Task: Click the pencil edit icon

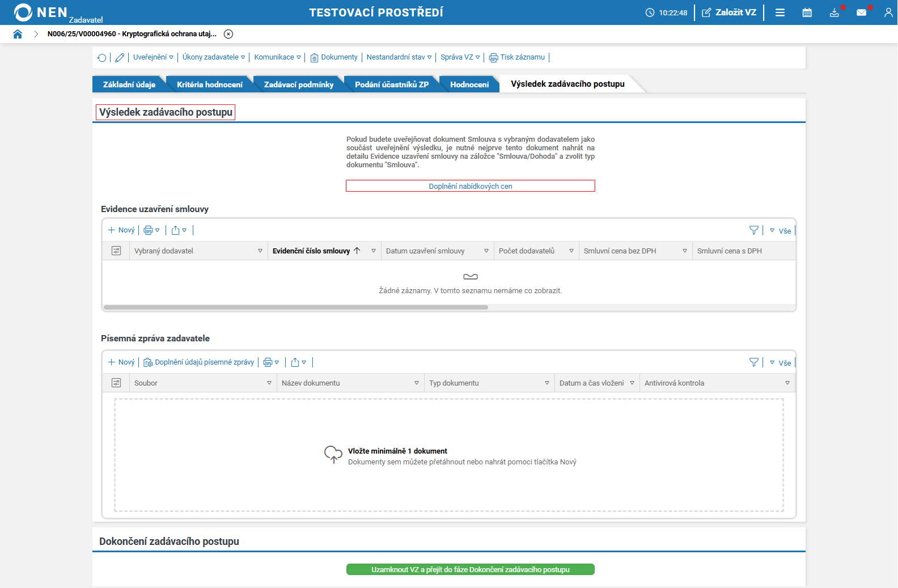Action: tap(120, 58)
